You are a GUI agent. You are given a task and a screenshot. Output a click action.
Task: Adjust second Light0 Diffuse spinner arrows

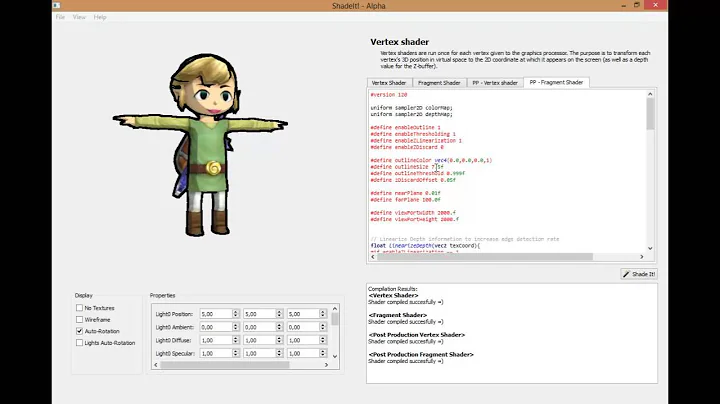[279, 340]
